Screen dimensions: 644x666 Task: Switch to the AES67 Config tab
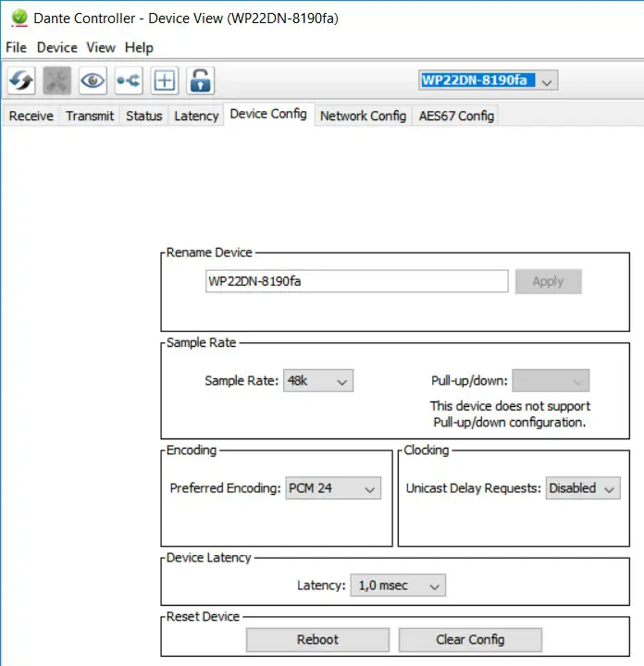[456, 116]
